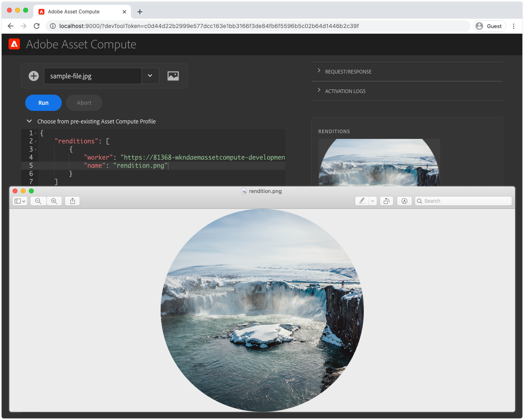
Task: Click the file icon beside rendition.png title
Action: (x=244, y=191)
